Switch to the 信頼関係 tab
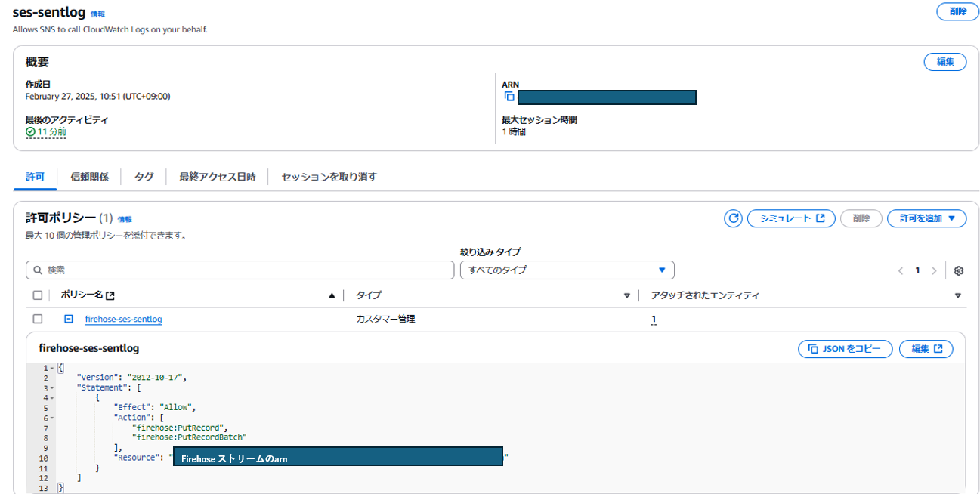This screenshot has width=980, height=494. coord(89,177)
